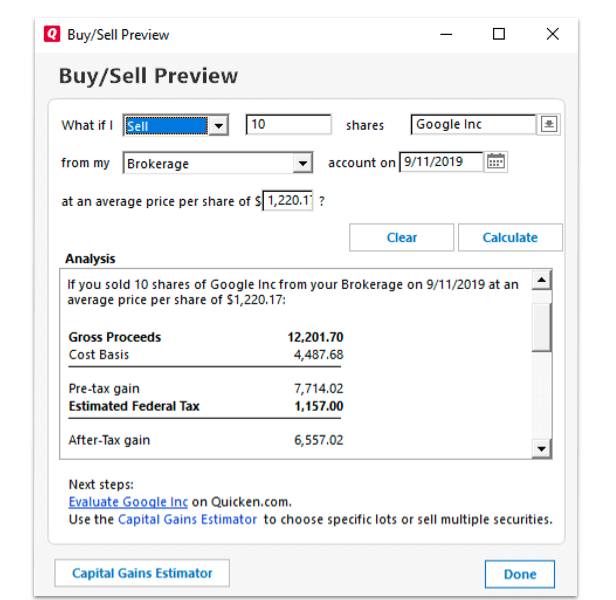Viewport: 616px width, 600px height.
Task: Click the Analysis scrollbar thumb
Action: 541,325
